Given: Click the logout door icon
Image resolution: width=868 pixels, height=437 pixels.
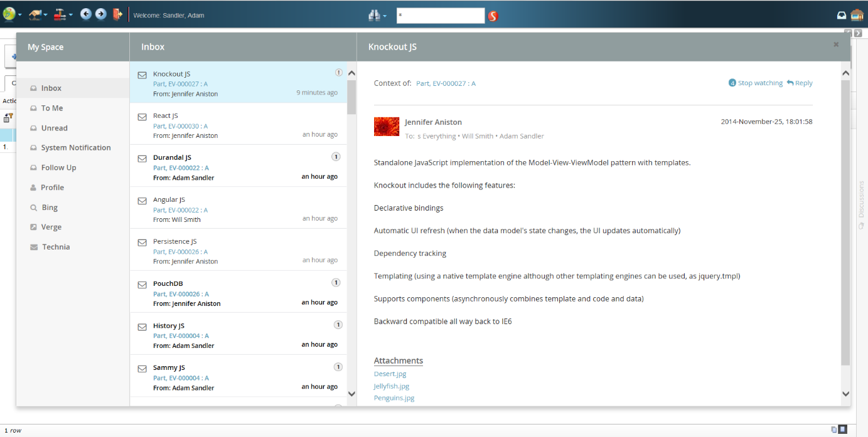Looking at the screenshot, I should coord(117,14).
